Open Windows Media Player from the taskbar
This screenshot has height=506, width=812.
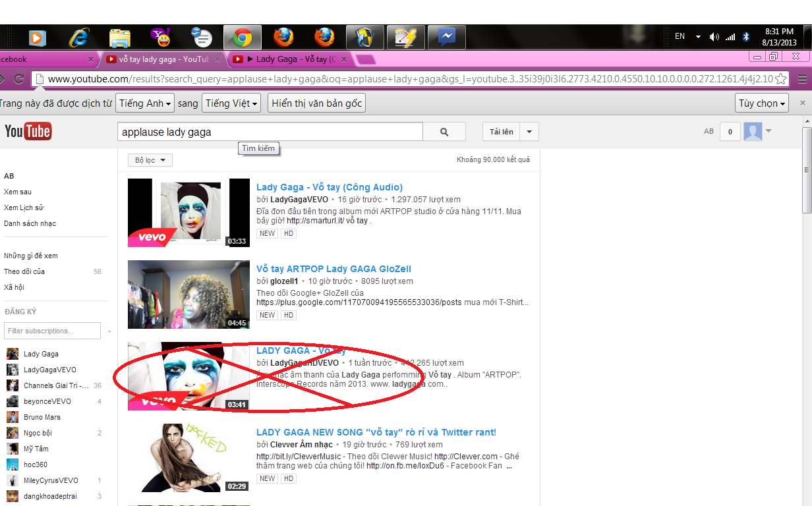pyautogui.click(x=37, y=38)
